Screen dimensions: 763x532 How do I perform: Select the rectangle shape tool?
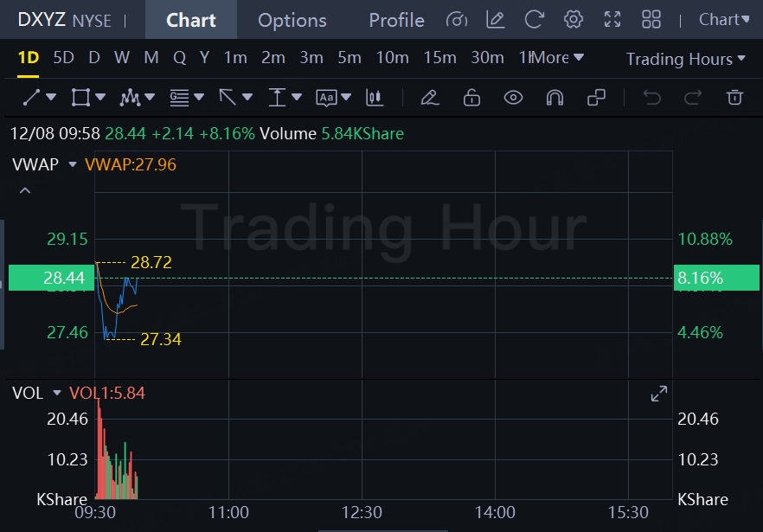pyautogui.click(x=80, y=98)
